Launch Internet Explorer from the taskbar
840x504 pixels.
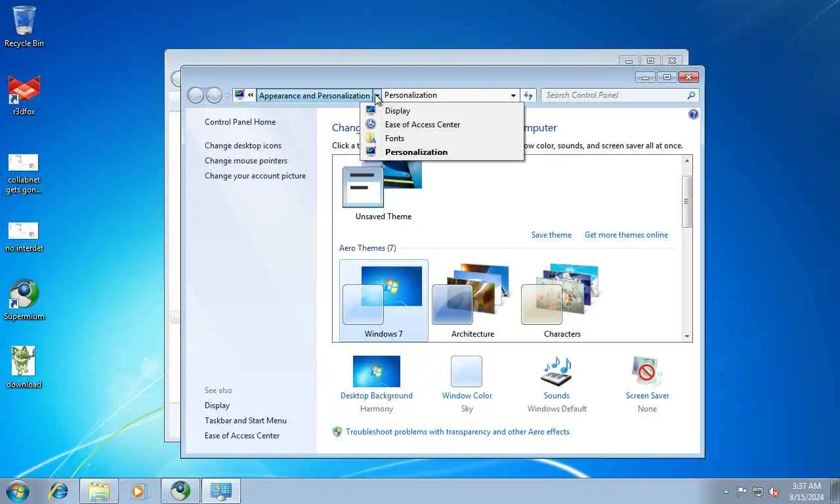pos(59,491)
